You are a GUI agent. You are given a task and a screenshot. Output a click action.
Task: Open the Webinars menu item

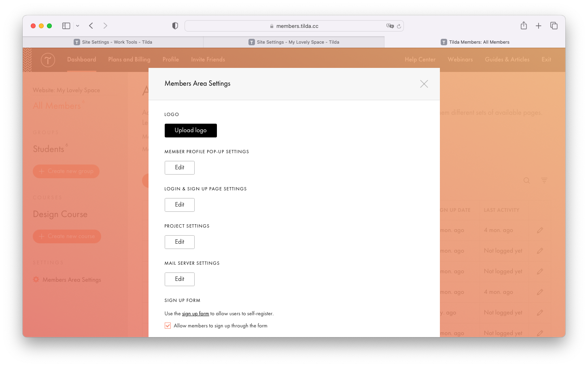click(x=460, y=59)
